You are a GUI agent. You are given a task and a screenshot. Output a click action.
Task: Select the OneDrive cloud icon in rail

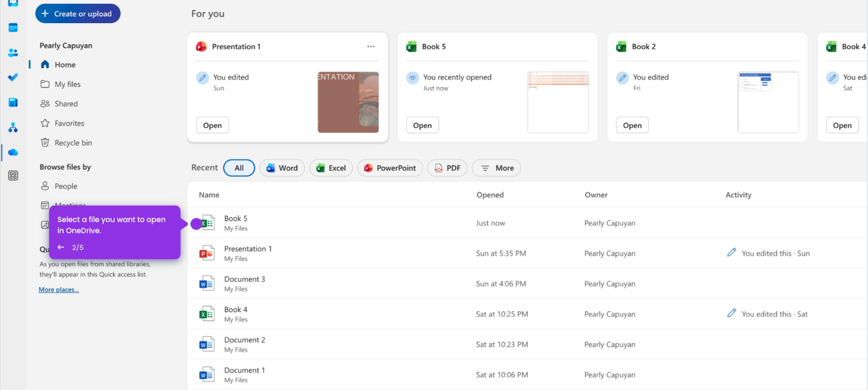(13, 152)
